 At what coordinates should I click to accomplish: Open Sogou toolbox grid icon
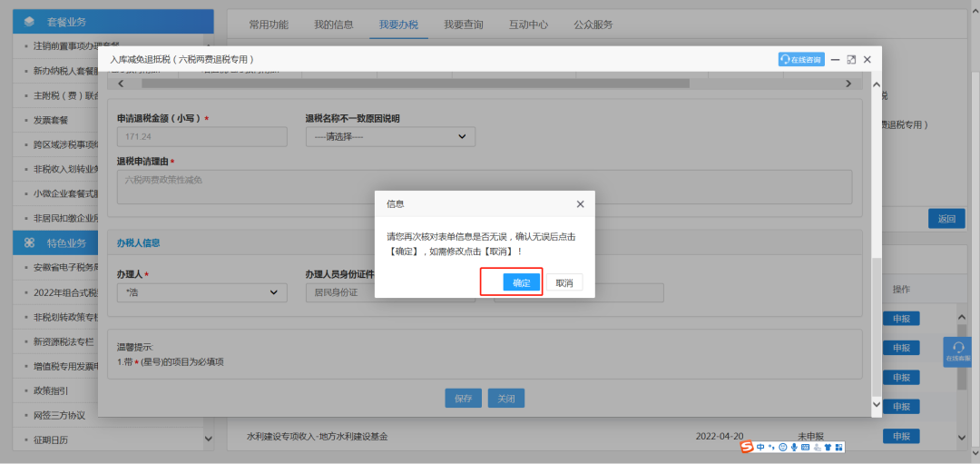click(x=838, y=447)
